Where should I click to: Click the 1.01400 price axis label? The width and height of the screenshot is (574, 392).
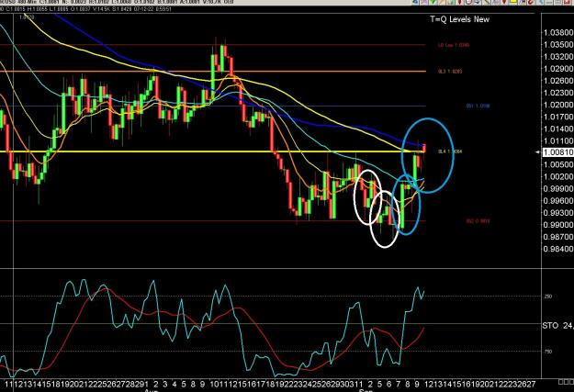pos(558,129)
